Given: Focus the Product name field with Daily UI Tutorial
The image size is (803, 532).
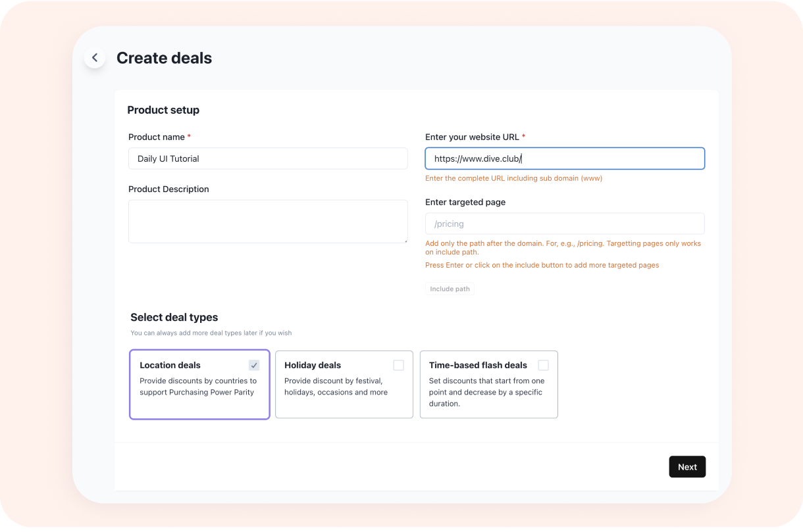Looking at the screenshot, I should click(268, 158).
